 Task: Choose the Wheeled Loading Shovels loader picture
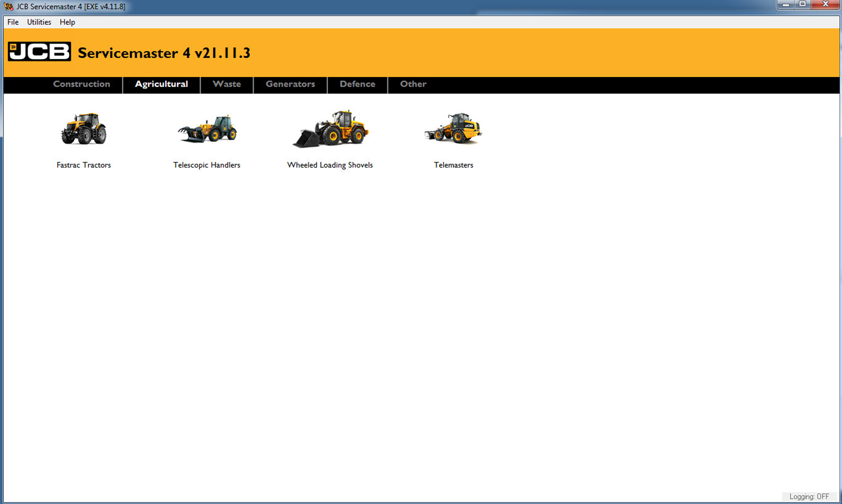coord(330,129)
